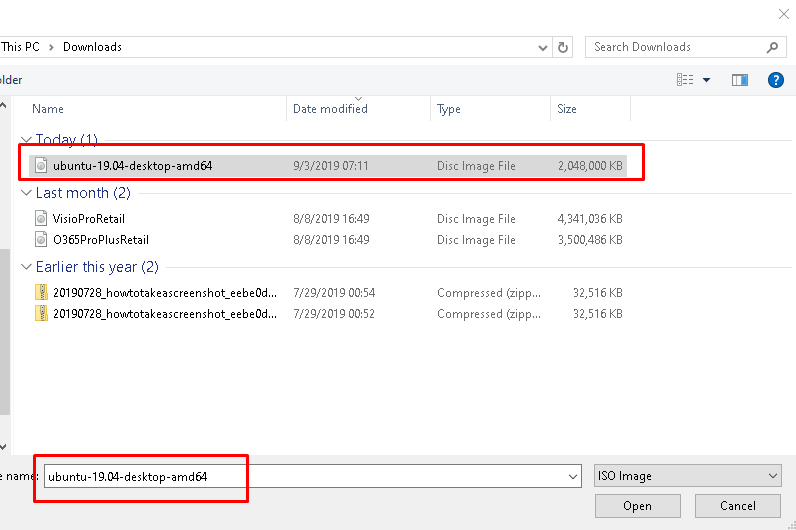This screenshot has width=796, height=530.
Task: Select the zip file modified 7/29/2019 00:52
Action: (x=165, y=314)
